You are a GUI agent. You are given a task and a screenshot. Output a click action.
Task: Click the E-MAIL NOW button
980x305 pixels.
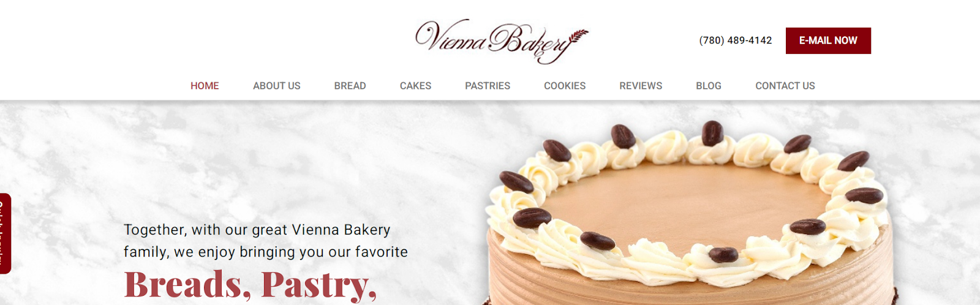click(x=828, y=40)
